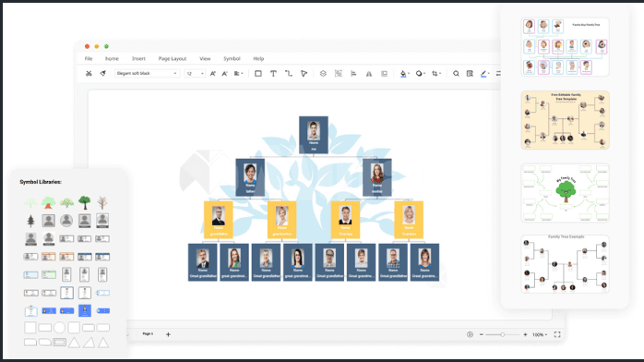Pick the dark green tree symbol
Viewport: 644px width, 362px height.
coord(85,202)
